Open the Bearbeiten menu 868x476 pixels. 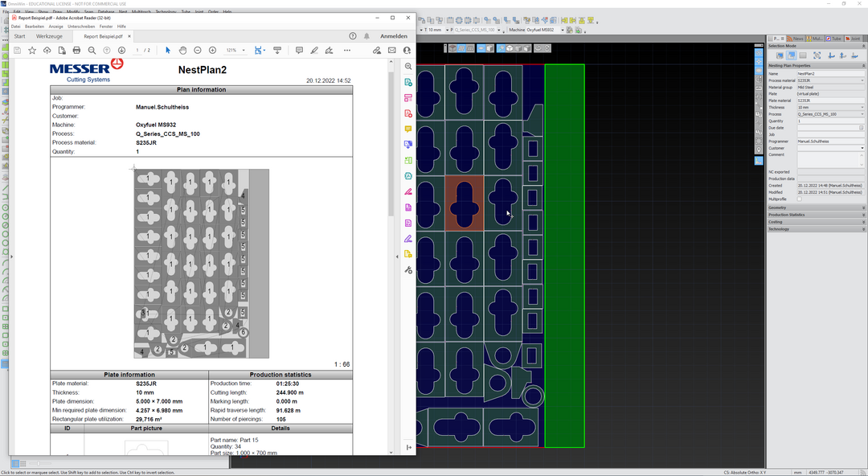click(x=35, y=26)
